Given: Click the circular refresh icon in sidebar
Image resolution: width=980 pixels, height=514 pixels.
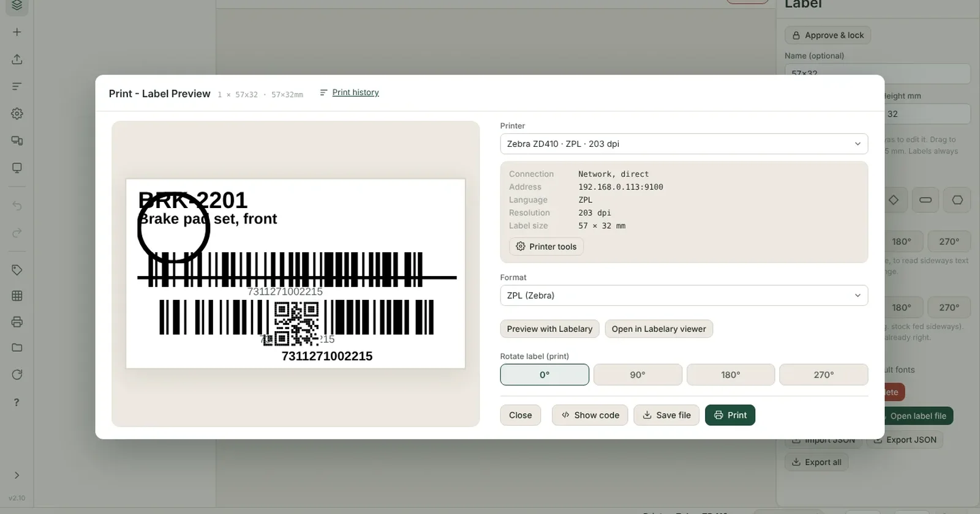Looking at the screenshot, I should click(17, 374).
